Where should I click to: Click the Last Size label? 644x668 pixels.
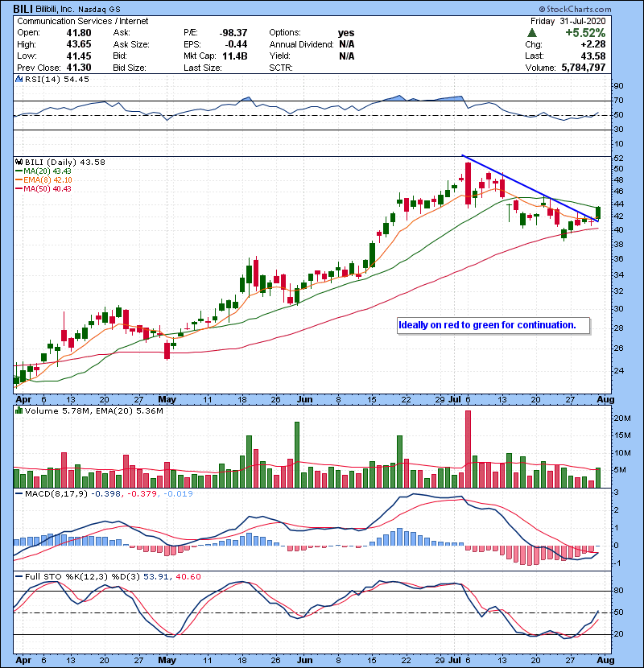tap(203, 68)
